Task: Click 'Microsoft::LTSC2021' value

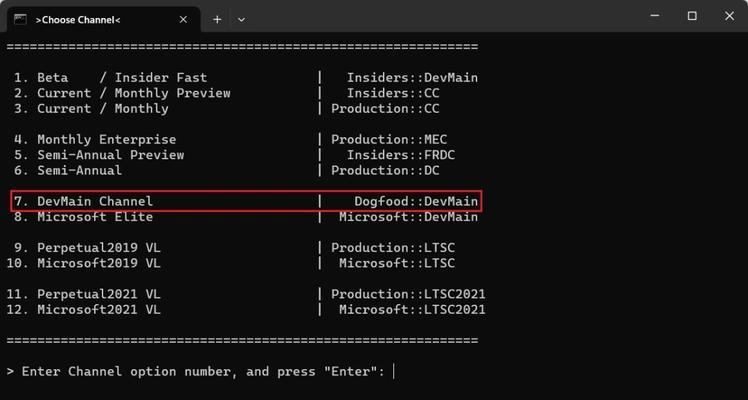Action: pyautogui.click(x=412, y=309)
